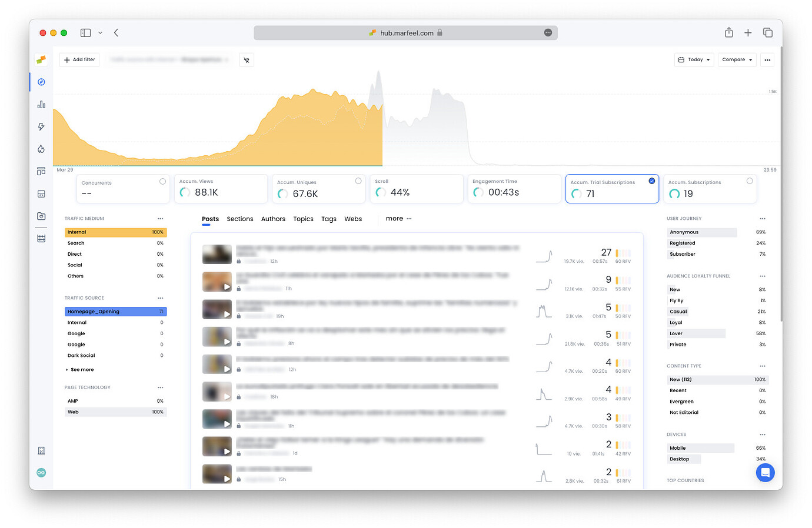Open the saved collections folder icon

(x=41, y=216)
